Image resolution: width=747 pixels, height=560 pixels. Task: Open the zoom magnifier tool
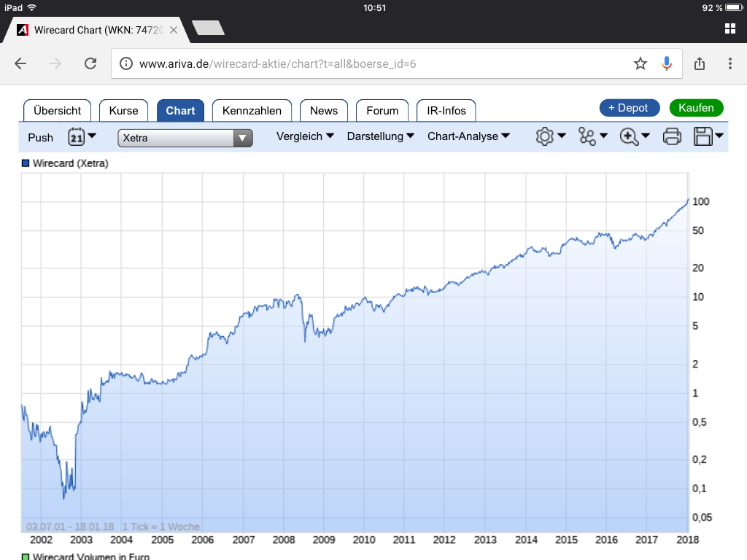tap(629, 136)
